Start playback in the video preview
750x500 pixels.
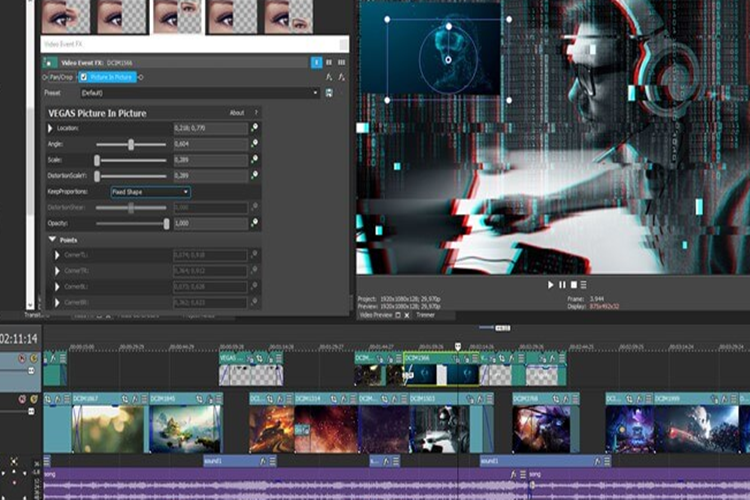coord(550,285)
